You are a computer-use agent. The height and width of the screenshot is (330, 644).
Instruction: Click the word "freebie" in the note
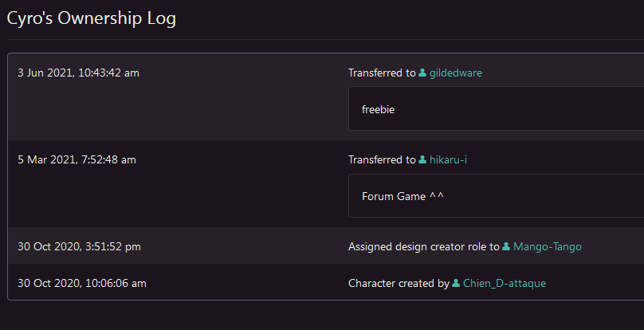pyautogui.click(x=378, y=109)
